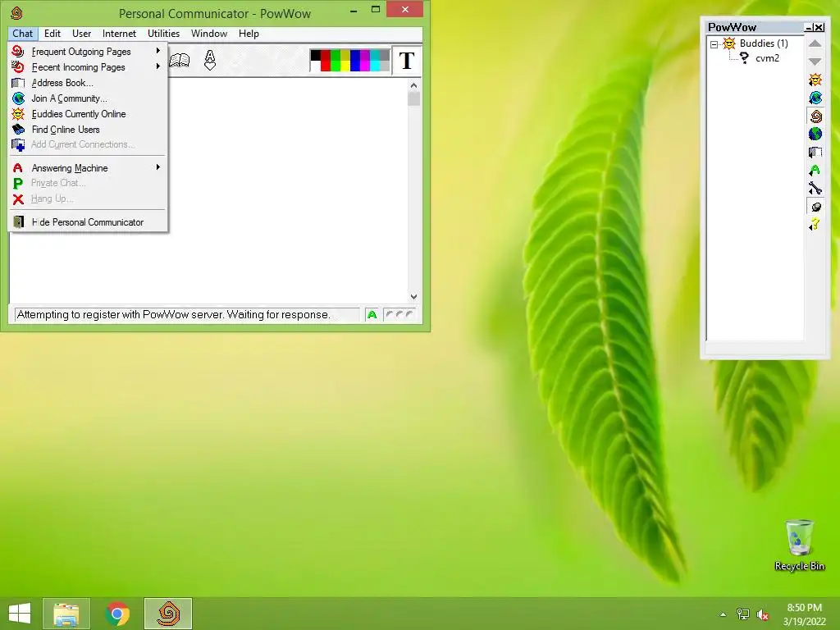Click the up arrow in PowWow sidebar

815,43
